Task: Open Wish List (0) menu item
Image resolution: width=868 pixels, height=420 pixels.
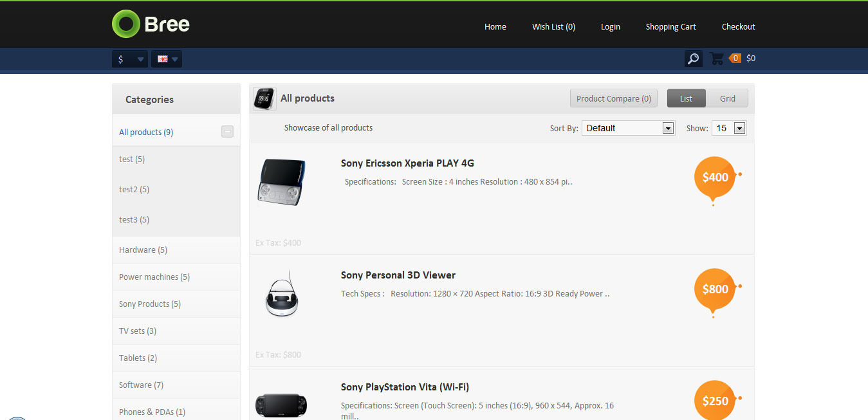Action: click(553, 27)
